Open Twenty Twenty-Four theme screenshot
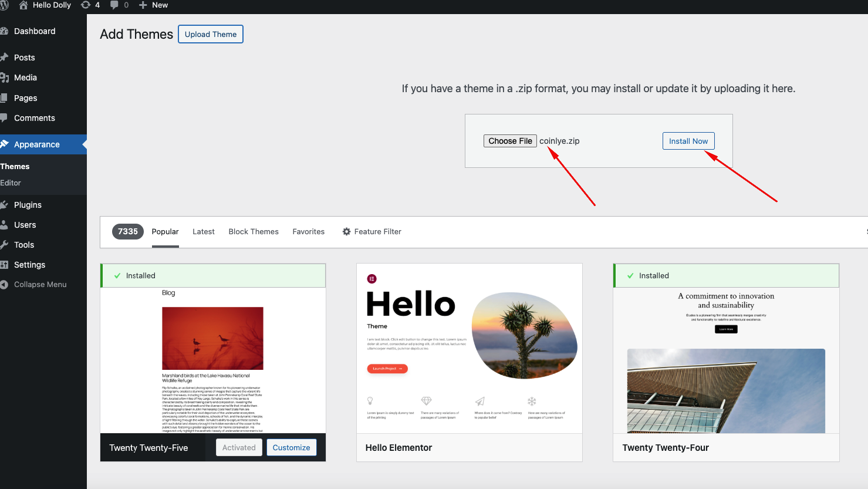This screenshot has width=868, height=489. (x=726, y=360)
